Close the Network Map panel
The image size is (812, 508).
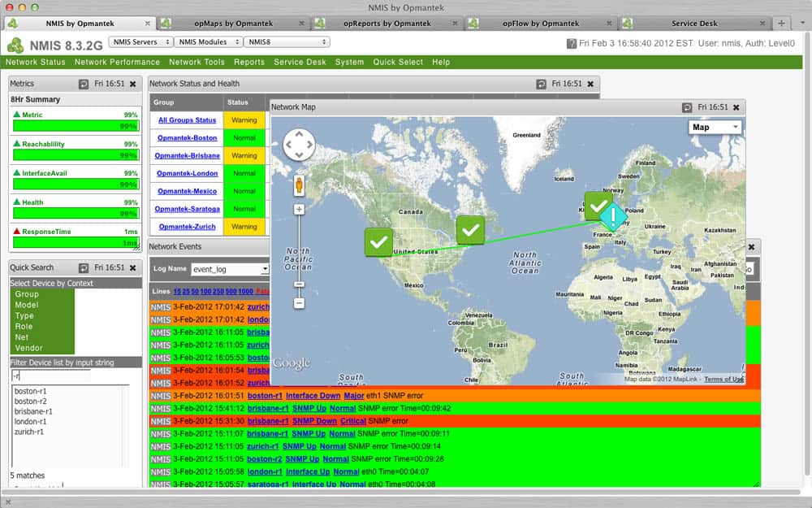coord(736,107)
